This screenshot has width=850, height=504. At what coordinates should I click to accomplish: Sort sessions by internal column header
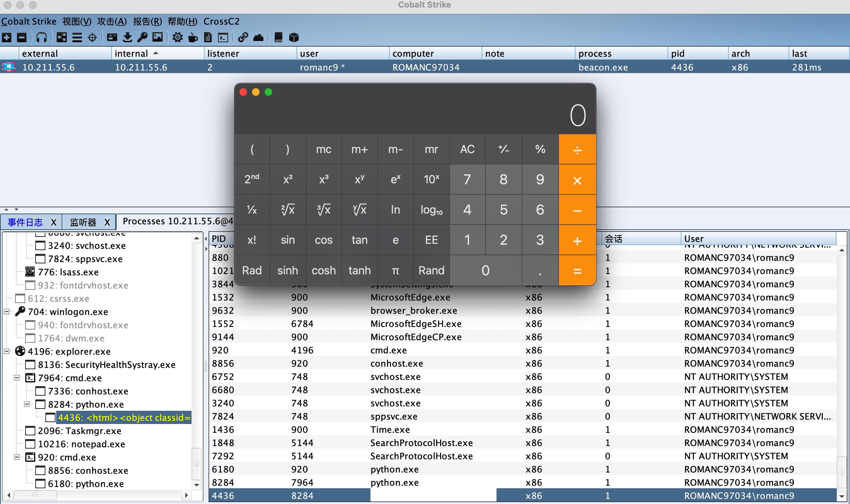tap(158, 53)
